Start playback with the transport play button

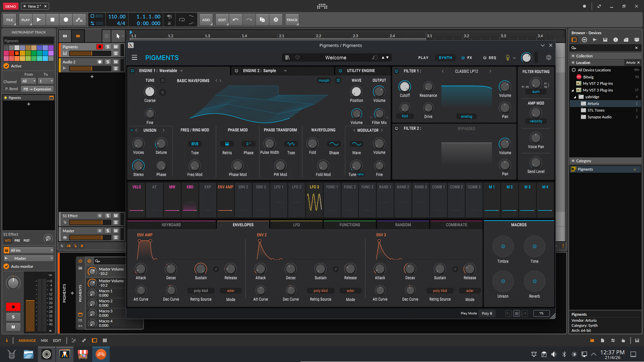coord(39,20)
